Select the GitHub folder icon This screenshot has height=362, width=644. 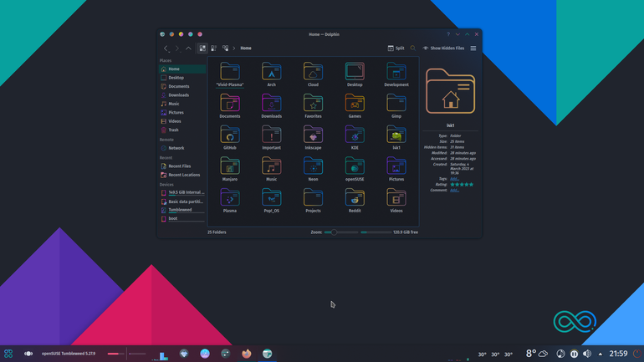pyautogui.click(x=230, y=135)
